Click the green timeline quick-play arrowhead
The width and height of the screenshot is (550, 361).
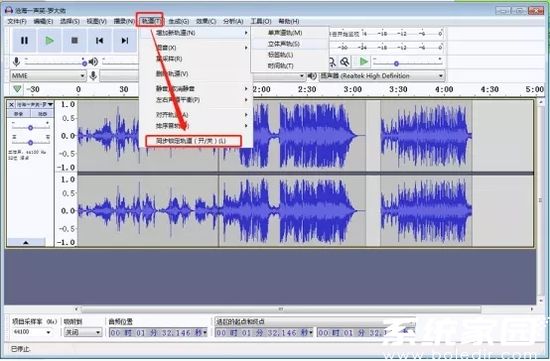coord(17,89)
